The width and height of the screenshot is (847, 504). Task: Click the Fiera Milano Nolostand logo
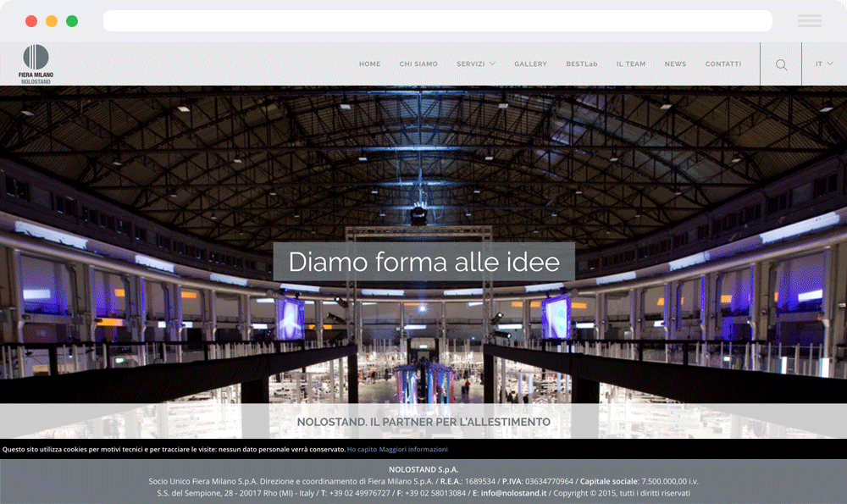pyautogui.click(x=36, y=64)
